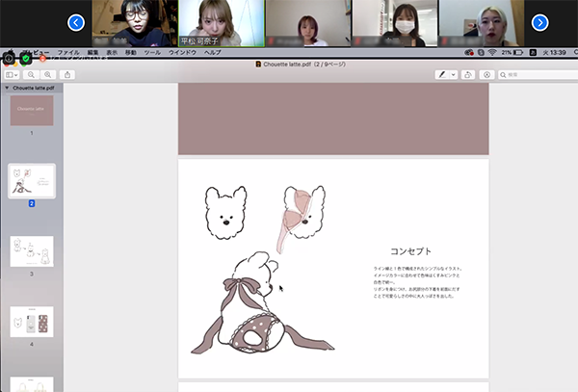Select page 4 thumbnail in sidebar
This screenshot has height=392, width=578.
pos(31,322)
